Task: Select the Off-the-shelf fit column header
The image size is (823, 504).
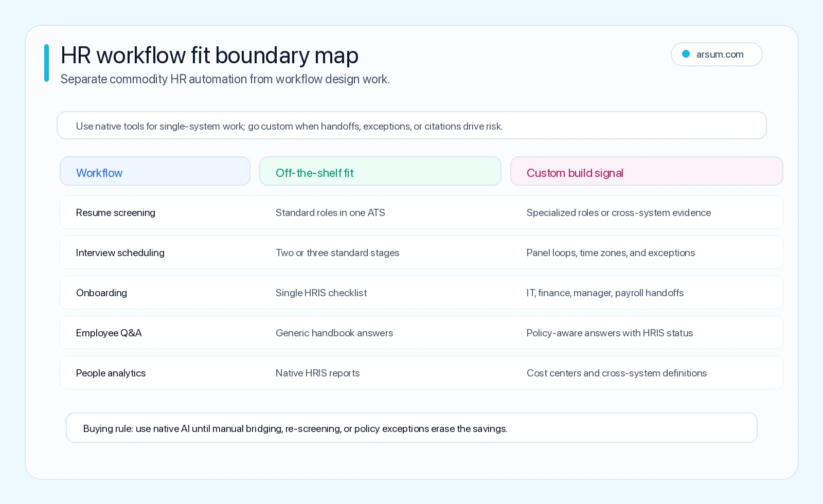Action: pyautogui.click(x=380, y=171)
